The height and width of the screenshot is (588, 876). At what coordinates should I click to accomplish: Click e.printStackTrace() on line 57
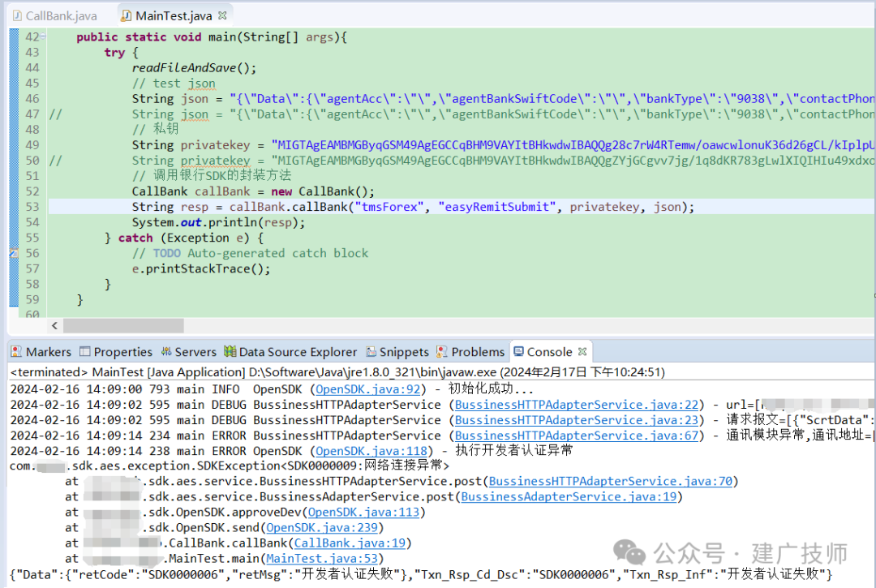pyautogui.click(x=201, y=268)
